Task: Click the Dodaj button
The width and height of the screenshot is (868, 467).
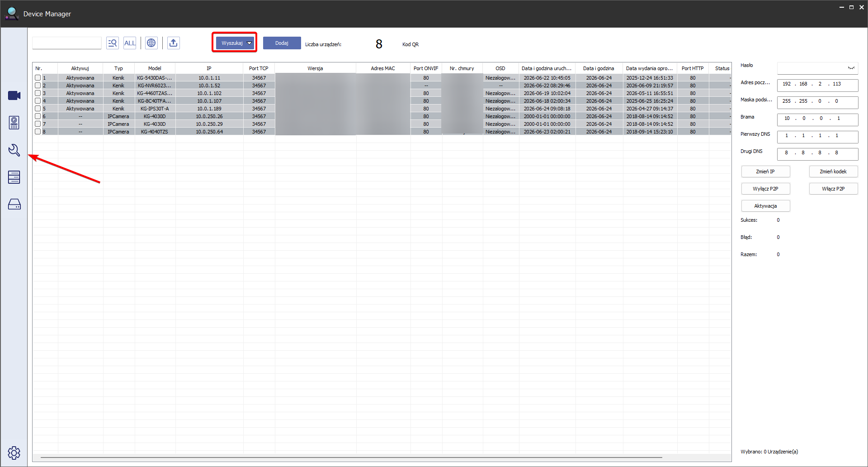Action: (282, 43)
